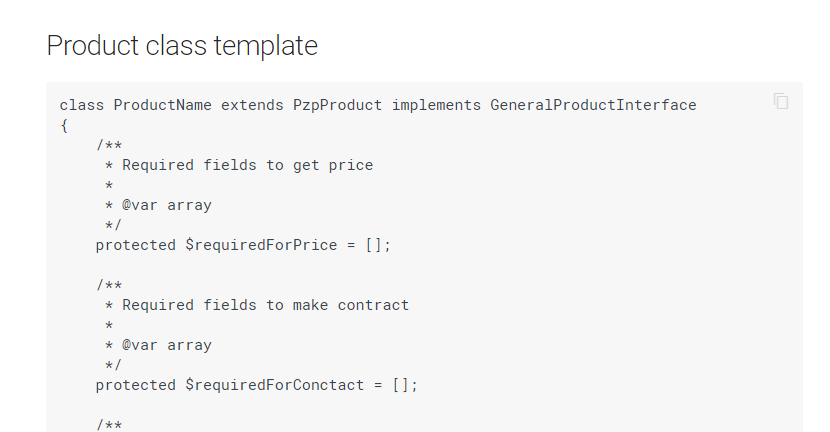Click the first docblock opening /**
The image size is (830, 432).
click(x=109, y=145)
